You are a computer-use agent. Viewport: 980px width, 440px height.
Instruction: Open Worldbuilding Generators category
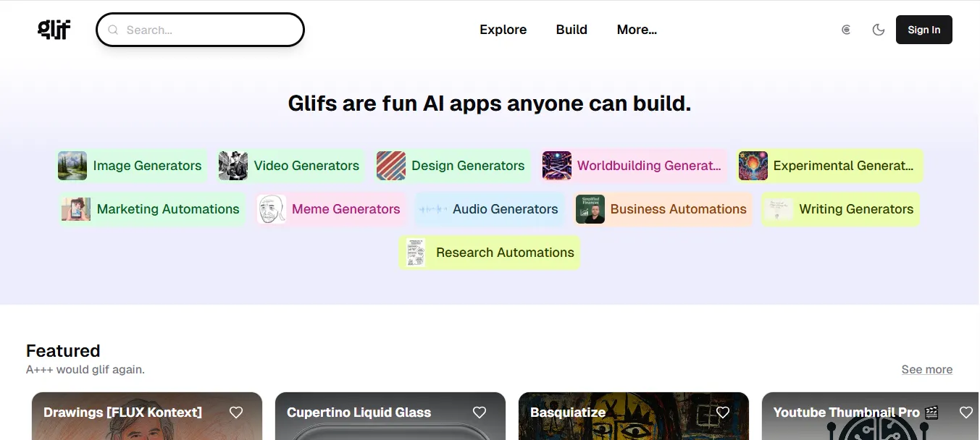click(x=634, y=166)
